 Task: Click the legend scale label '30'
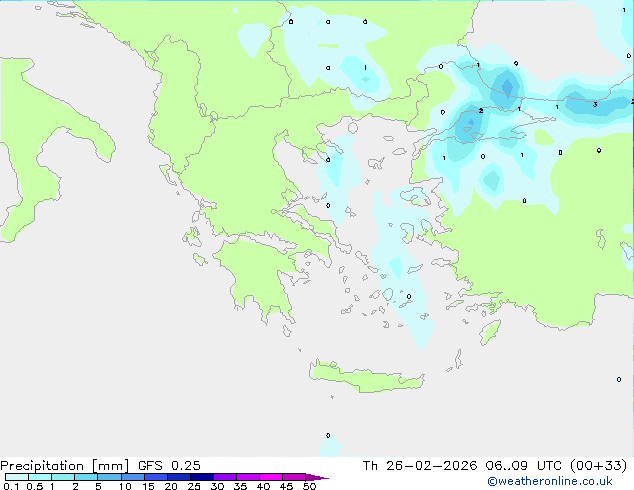217,486
